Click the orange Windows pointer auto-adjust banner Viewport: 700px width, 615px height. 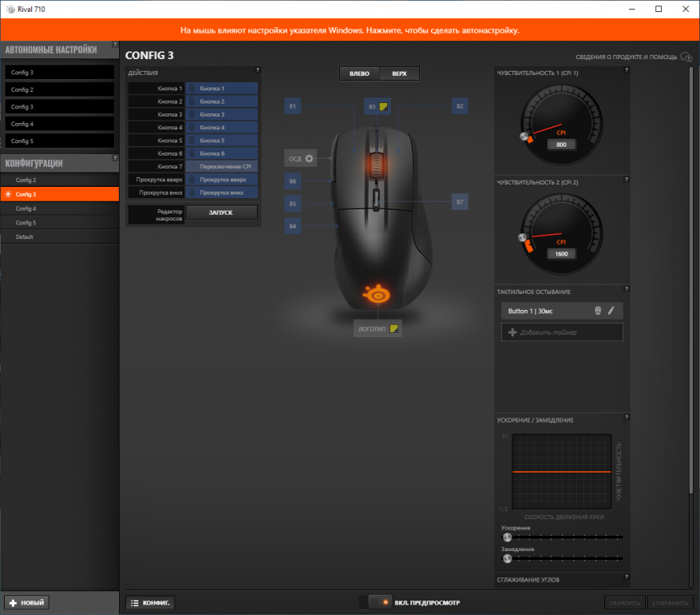(x=350, y=30)
